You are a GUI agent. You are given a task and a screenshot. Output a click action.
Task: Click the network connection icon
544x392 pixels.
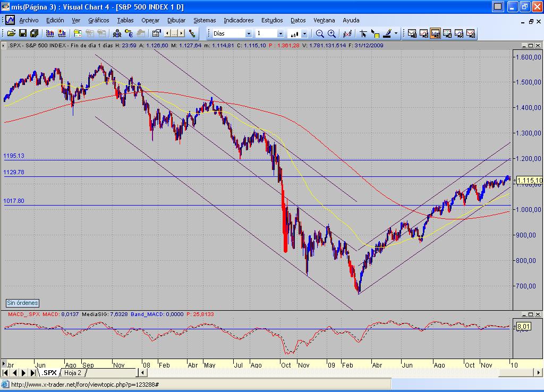117,33
